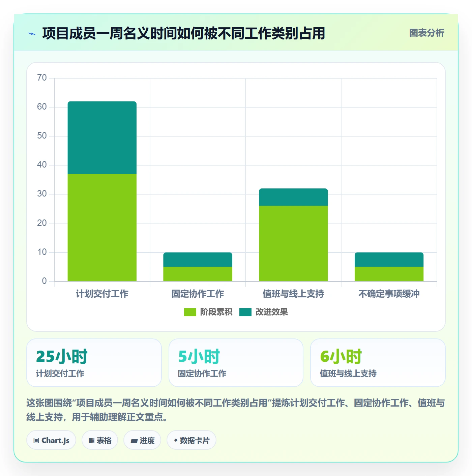
Task: Click the light green 阶段累积 segment of 计划交付工作 bar
Action: (102, 228)
